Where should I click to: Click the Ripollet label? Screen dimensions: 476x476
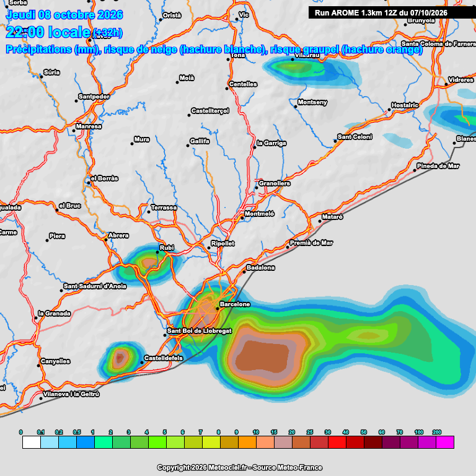point(223,244)
